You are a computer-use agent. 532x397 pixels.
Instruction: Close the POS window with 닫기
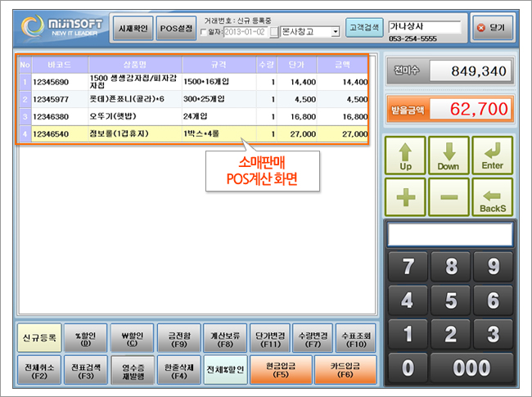pyautogui.click(x=492, y=28)
